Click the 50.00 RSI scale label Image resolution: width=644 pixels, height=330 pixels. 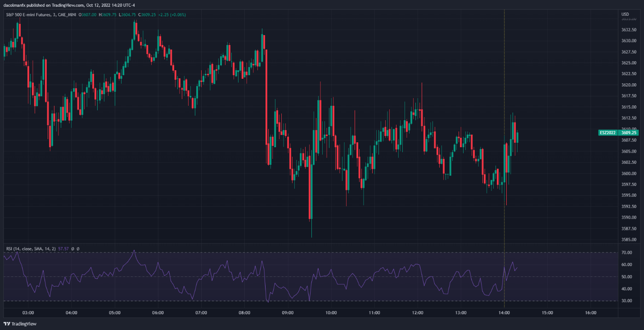(626, 276)
